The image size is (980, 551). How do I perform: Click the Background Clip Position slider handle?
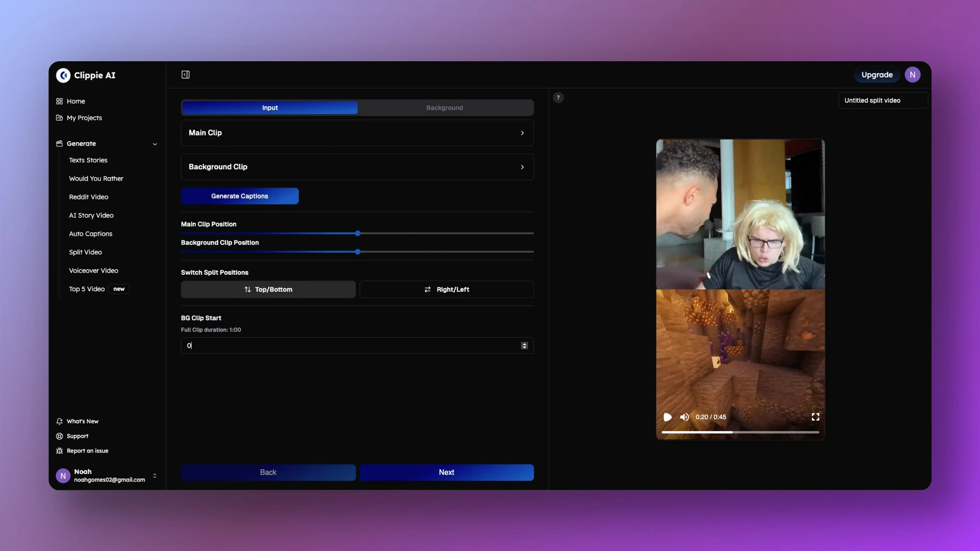(x=358, y=252)
